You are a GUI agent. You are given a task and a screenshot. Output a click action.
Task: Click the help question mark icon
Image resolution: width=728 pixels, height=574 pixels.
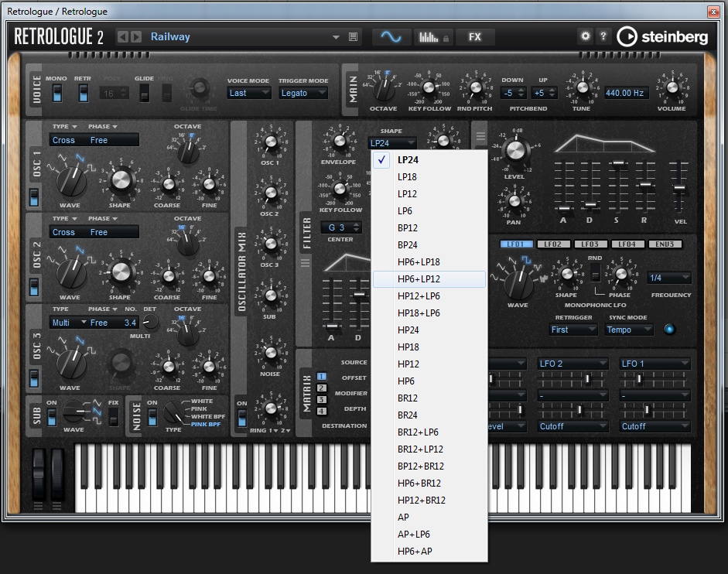(x=603, y=36)
